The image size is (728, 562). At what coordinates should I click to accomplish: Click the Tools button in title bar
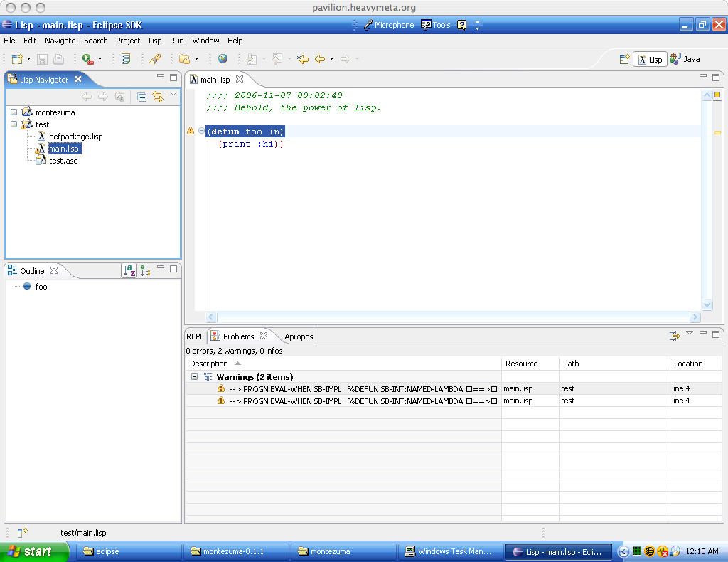(x=436, y=25)
